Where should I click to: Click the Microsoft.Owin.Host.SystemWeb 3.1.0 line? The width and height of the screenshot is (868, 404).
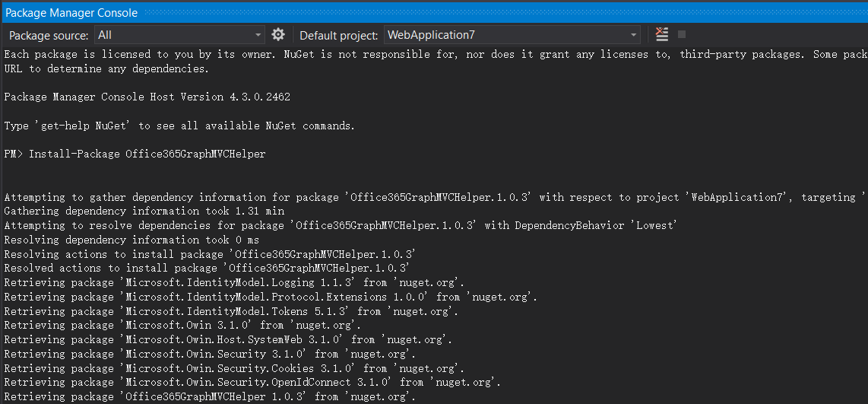228,339
